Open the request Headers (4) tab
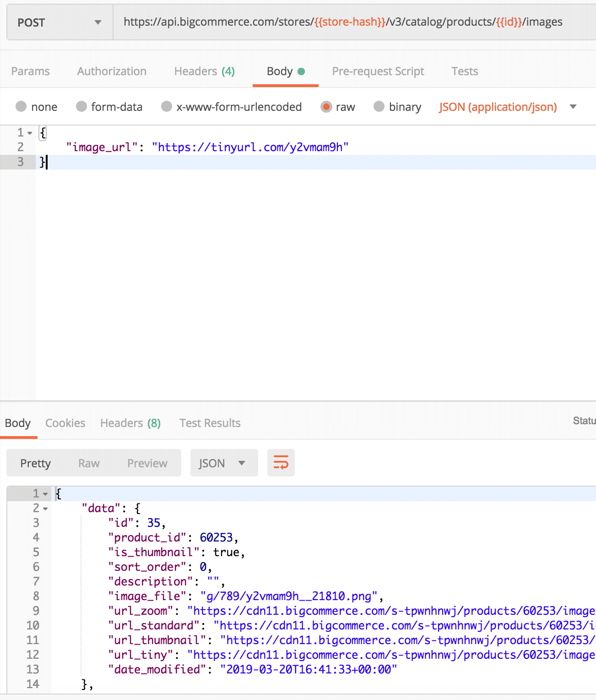596x700 pixels. [204, 71]
